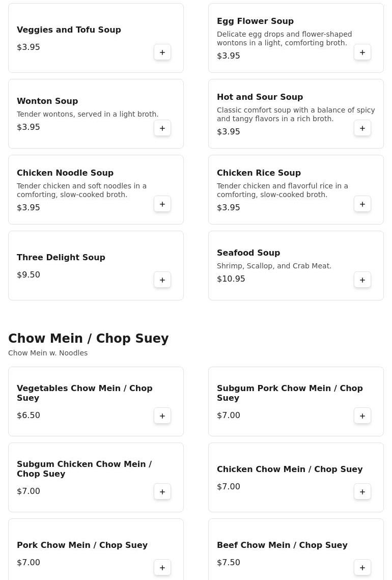Open Three Delight Soup item title
The width and height of the screenshot is (392, 580).
[x=61, y=257]
